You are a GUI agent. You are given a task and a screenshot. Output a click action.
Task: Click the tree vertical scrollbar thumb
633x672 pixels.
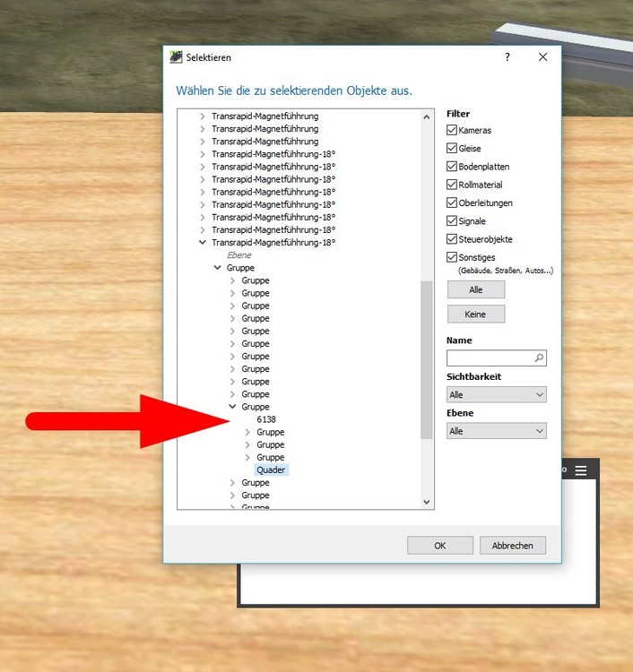coord(426,360)
